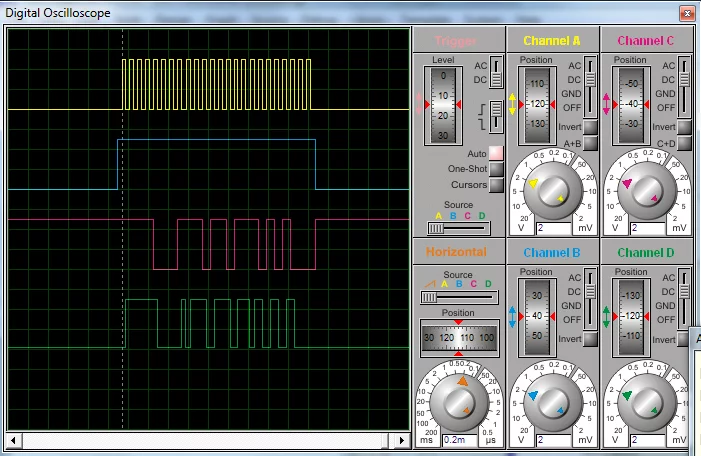The height and width of the screenshot is (456, 701).
Task: Click the waveform display's right scroll arrow
Action: 404,440
